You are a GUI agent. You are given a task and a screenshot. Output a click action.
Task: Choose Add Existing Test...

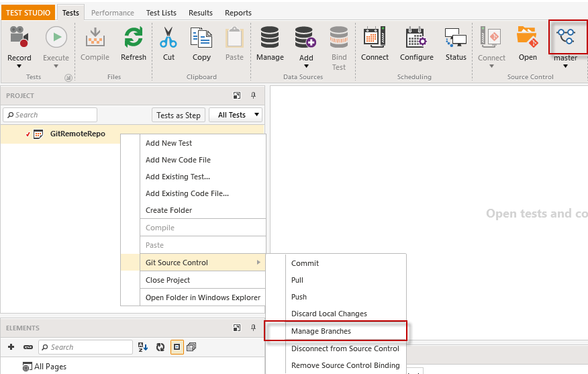click(x=203, y=177)
